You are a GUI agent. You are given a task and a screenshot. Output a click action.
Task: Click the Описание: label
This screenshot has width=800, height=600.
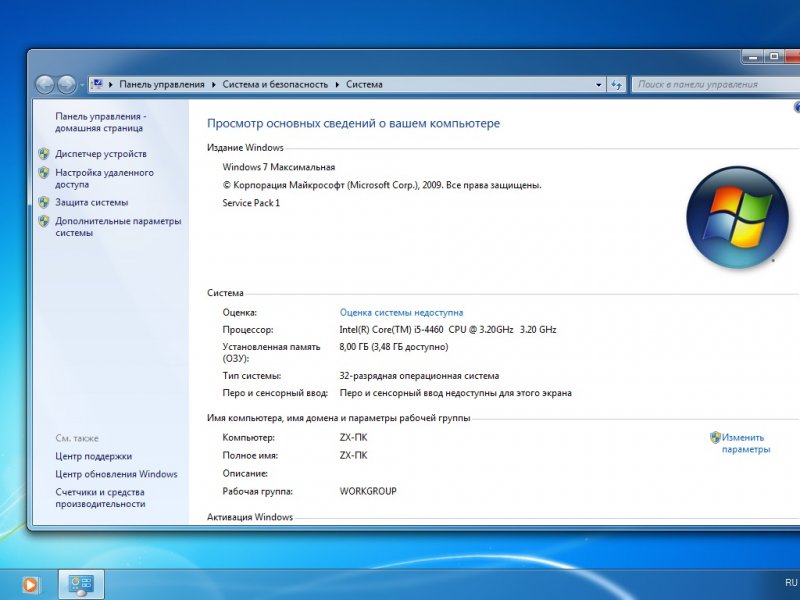245,473
